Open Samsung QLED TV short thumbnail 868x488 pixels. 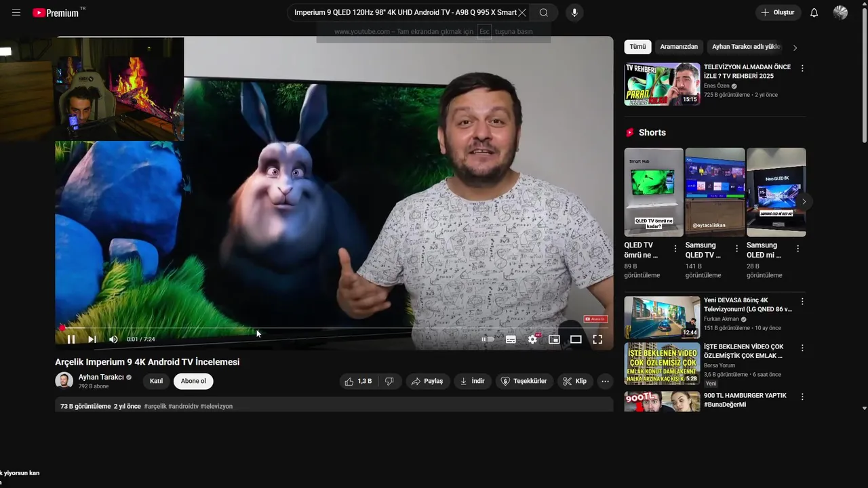[715, 192]
